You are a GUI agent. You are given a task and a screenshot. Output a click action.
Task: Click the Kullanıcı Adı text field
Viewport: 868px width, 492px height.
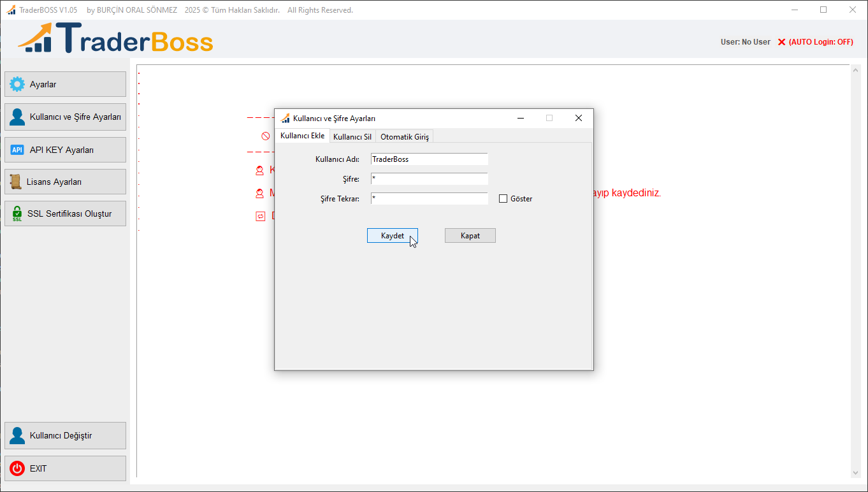click(429, 159)
